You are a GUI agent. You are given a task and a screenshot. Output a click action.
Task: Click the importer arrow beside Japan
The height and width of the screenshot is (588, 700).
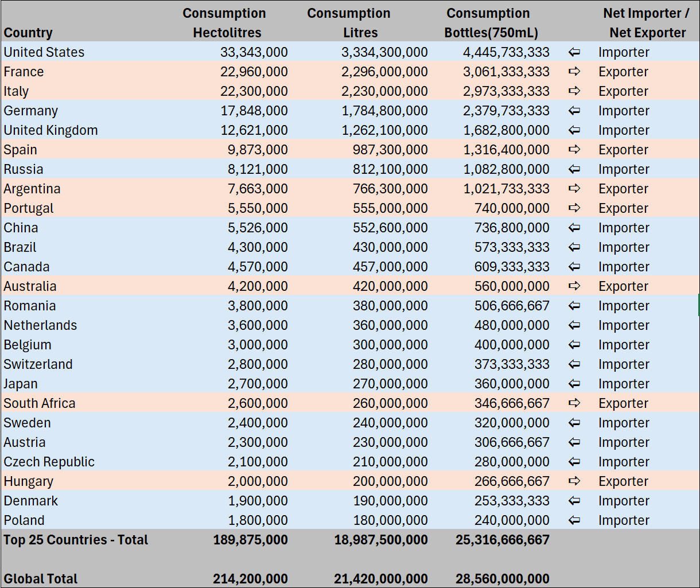[x=574, y=384]
